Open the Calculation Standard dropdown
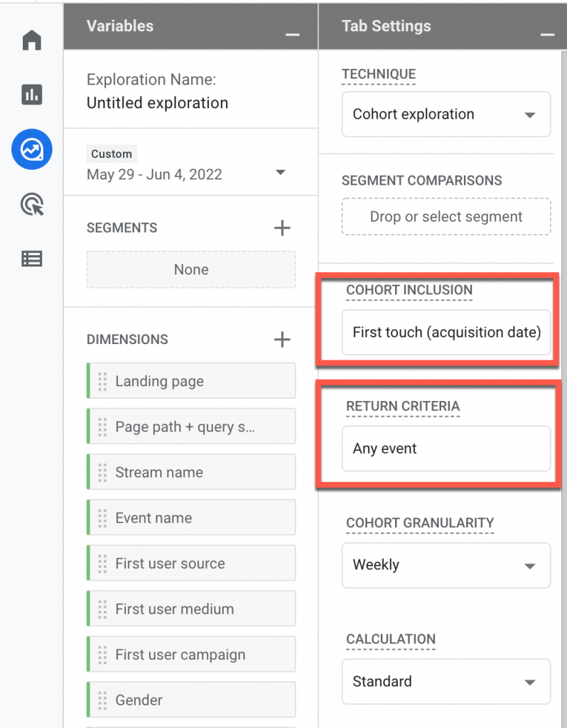567x728 pixels. (446, 682)
